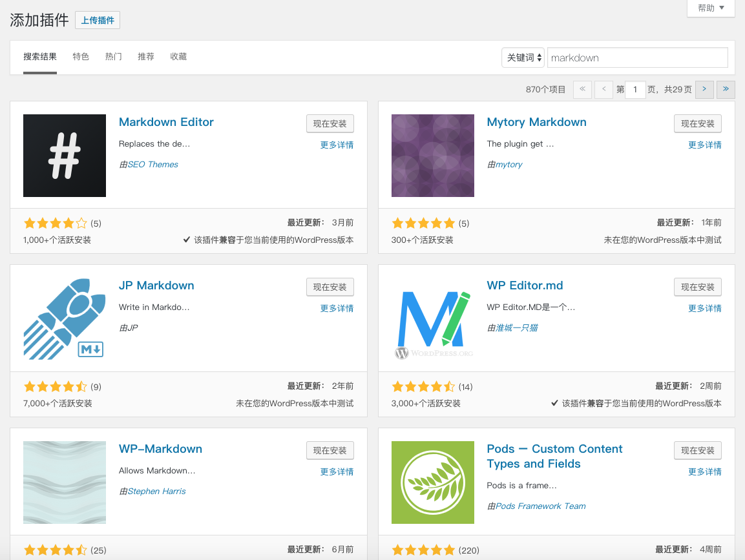This screenshot has height=560, width=745.
Task: Visit author 淮城一只猫 link
Action: click(x=517, y=327)
